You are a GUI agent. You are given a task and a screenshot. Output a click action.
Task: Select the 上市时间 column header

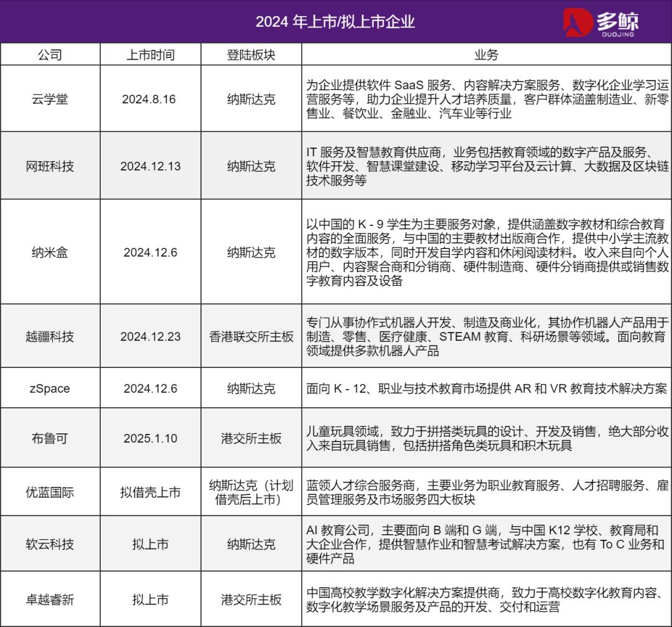151,55
